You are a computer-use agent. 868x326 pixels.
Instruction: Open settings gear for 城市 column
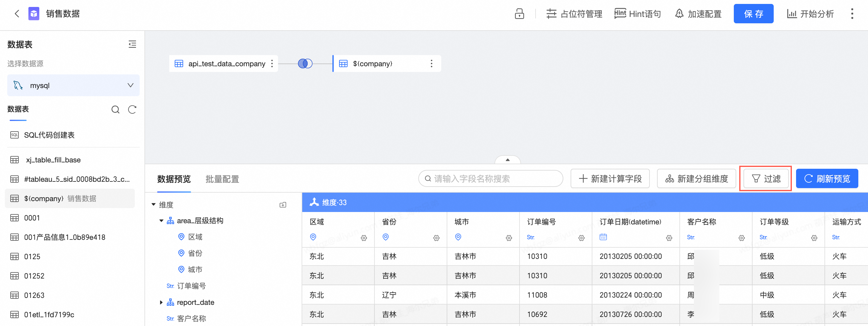pos(509,238)
